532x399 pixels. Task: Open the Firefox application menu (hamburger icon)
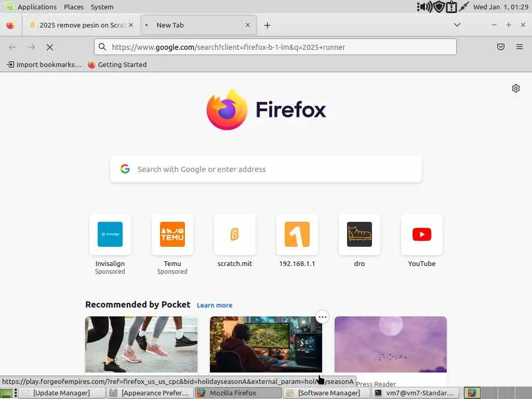pos(519,47)
